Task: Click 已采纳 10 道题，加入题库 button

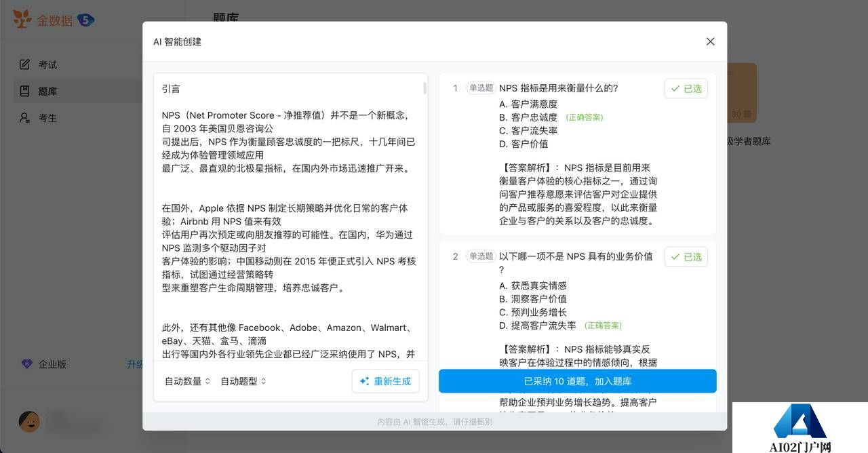Action: (x=578, y=381)
